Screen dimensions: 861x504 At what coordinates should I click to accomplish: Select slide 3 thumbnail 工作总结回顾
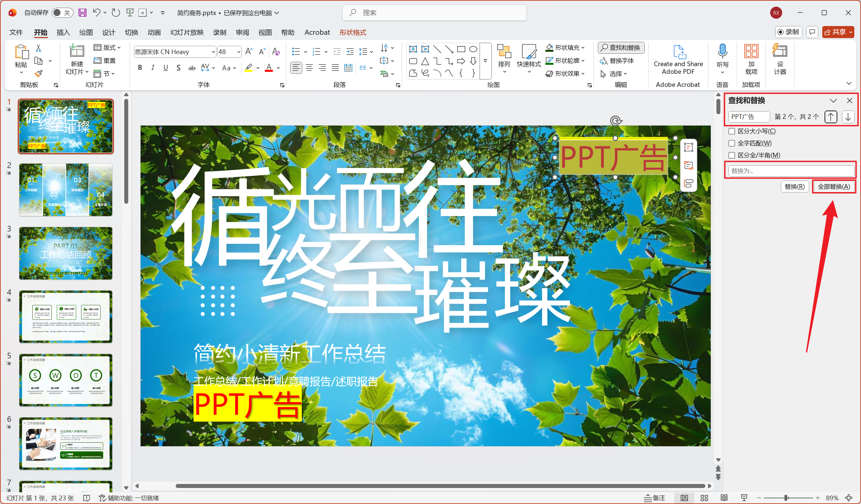[x=65, y=253]
